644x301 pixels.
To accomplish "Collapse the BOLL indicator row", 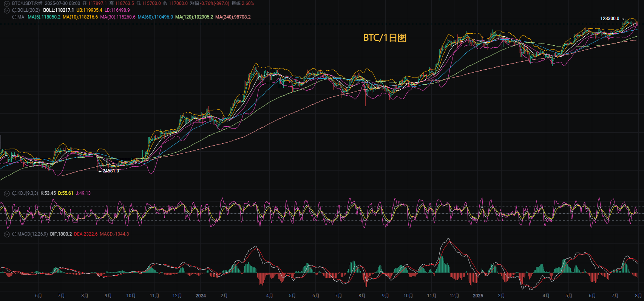I will pyautogui.click(x=6, y=10).
